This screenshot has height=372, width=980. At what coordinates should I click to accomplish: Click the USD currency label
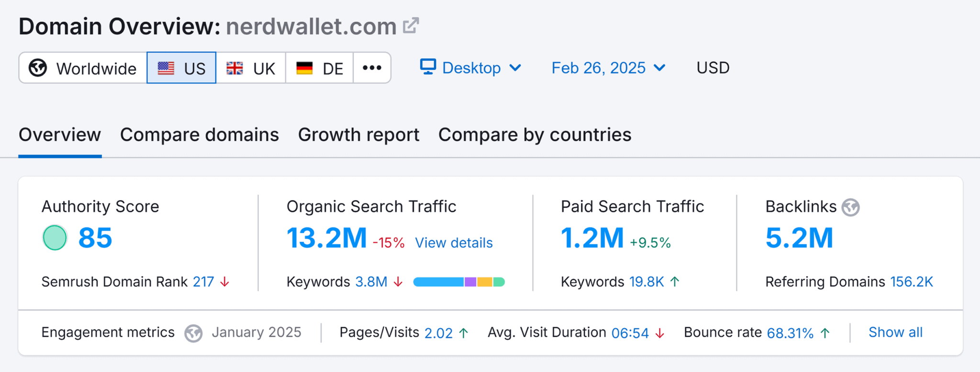(x=713, y=68)
